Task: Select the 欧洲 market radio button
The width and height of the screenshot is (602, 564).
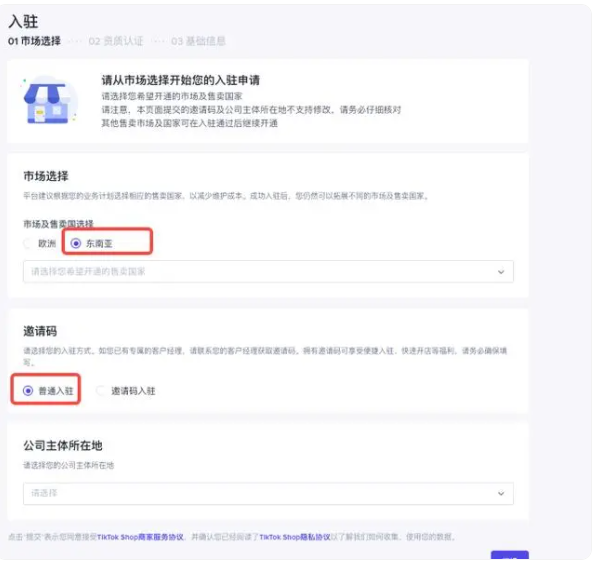Action: 28,243
